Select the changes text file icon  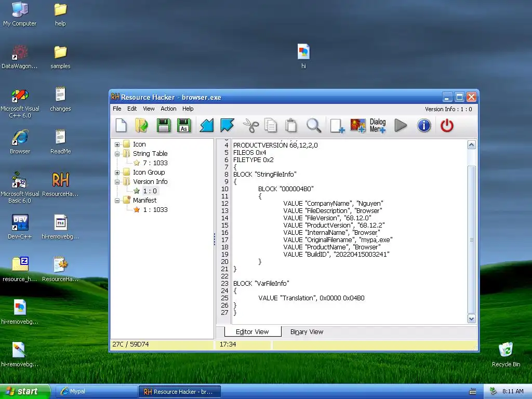(60, 99)
